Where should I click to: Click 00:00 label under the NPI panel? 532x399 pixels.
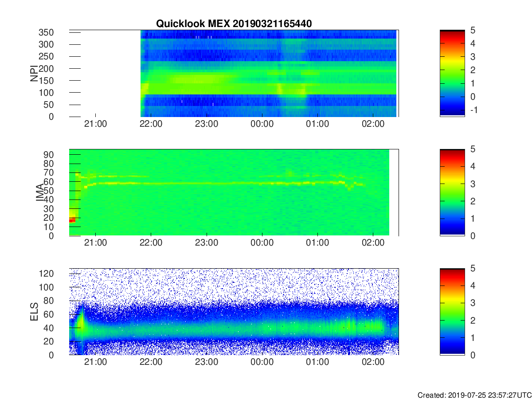[262, 125]
